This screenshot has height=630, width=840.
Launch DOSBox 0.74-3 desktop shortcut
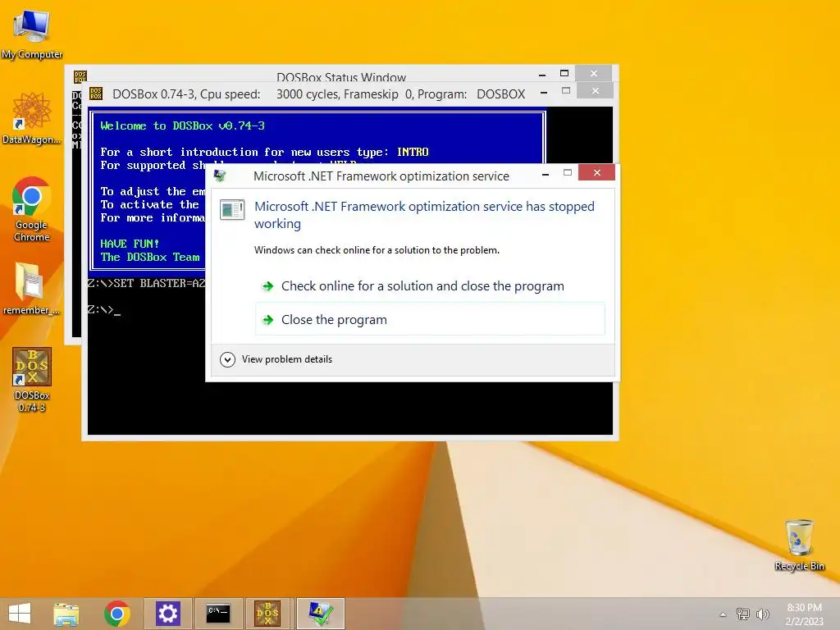click(32, 379)
